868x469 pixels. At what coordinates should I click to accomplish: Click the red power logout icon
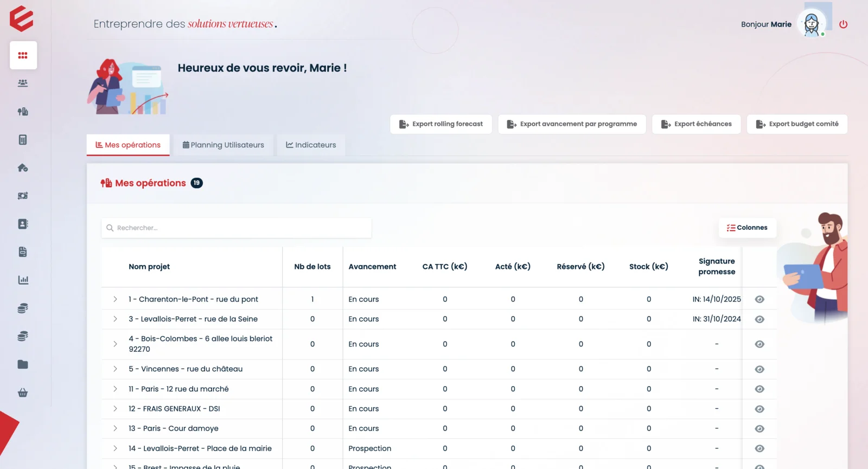pos(843,24)
